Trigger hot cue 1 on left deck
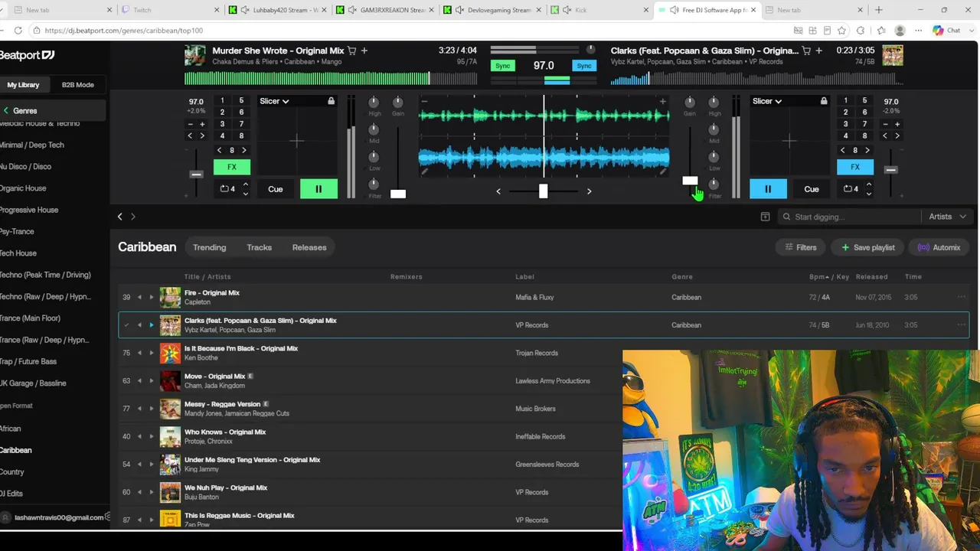Viewport: 980px width, 551px height. [222, 101]
